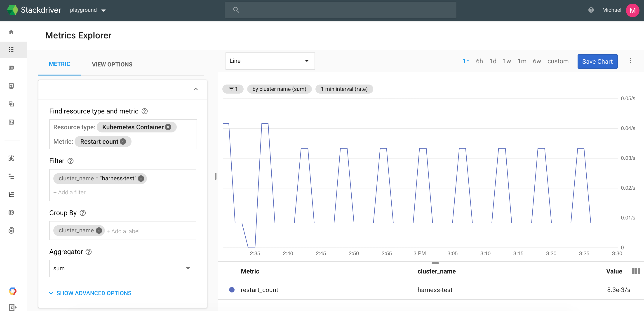Viewport: 644px width, 311px height.
Task: Click the Google Cloud Platform hexagon icon
Action: pyautogui.click(x=12, y=291)
